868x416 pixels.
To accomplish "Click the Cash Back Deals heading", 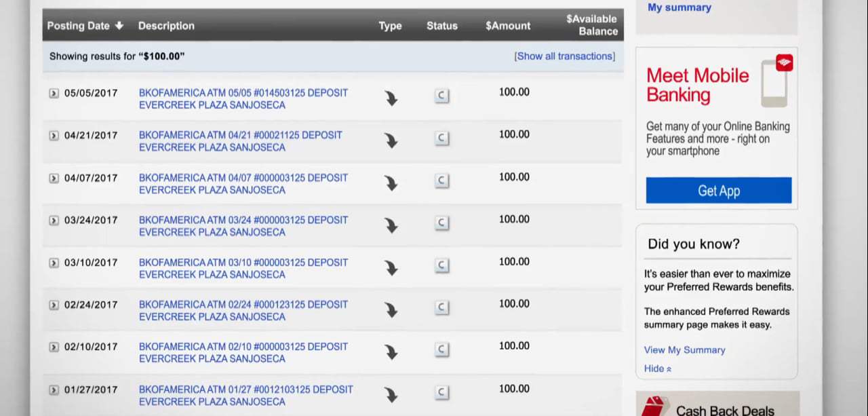I will tap(725, 410).
